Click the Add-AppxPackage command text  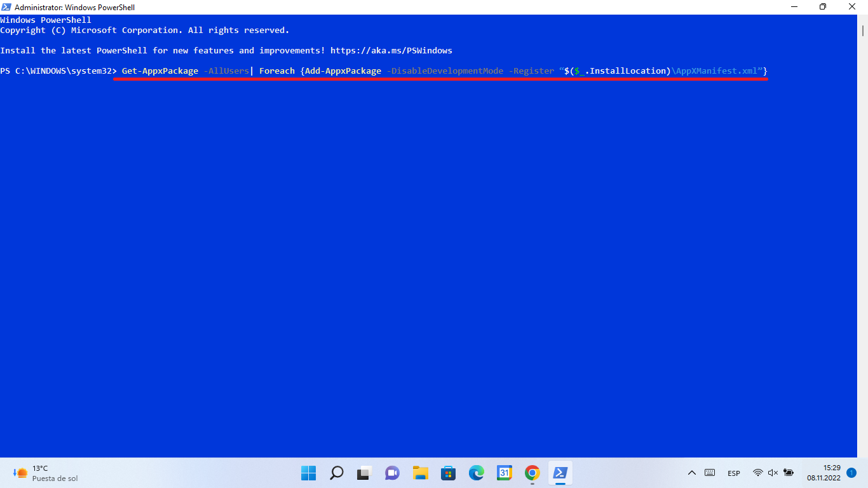343,71
